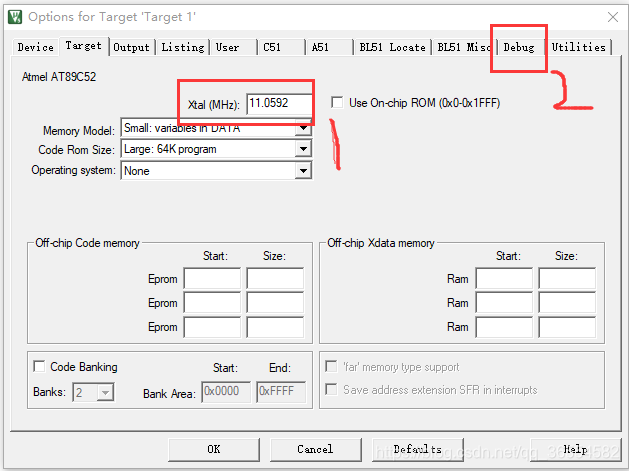
Task: Click third Ram Size field
Action: pos(567,327)
